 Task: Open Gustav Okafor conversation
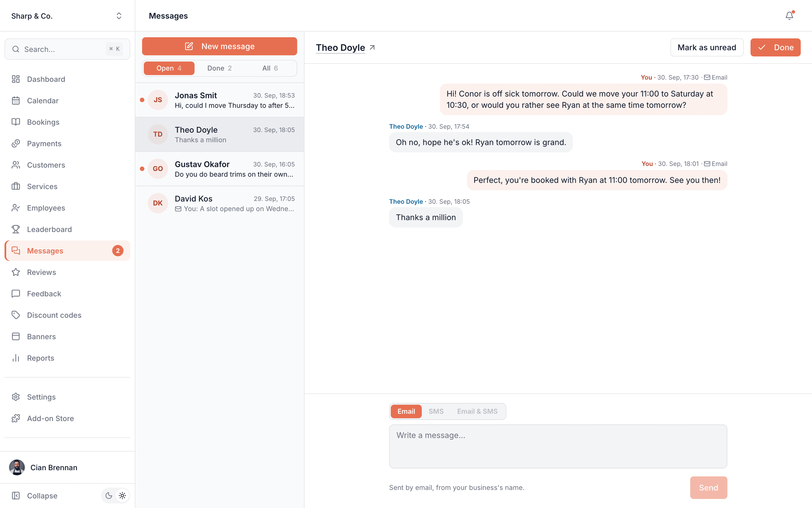tap(219, 169)
